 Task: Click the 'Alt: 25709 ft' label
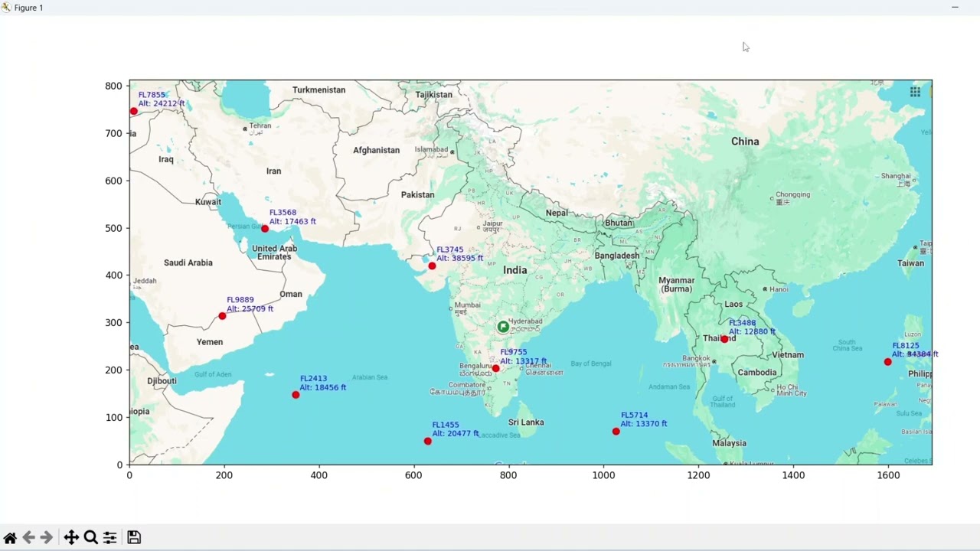pos(250,308)
